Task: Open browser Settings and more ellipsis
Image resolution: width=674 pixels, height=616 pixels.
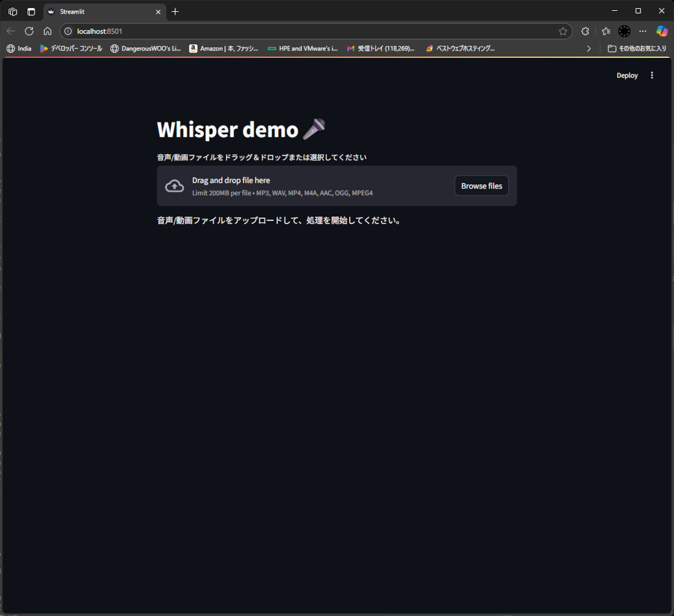Action: [643, 31]
